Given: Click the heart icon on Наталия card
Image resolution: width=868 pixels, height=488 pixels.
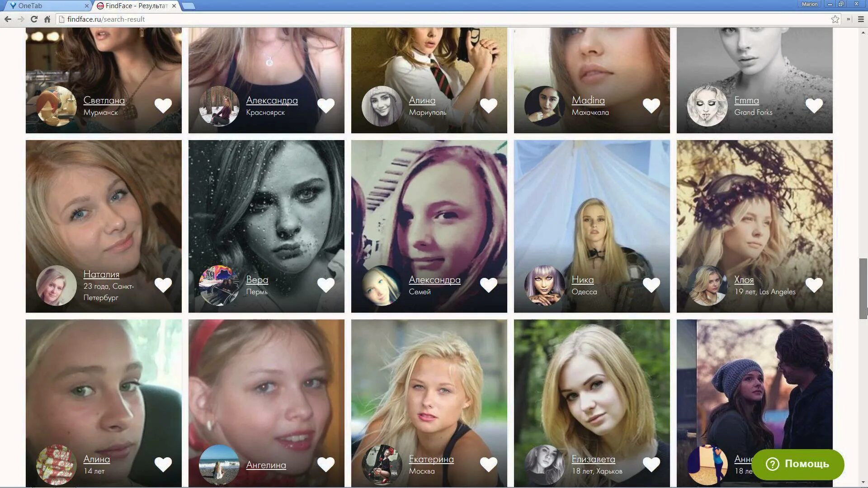Looking at the screenshot, I should [162, 285].
